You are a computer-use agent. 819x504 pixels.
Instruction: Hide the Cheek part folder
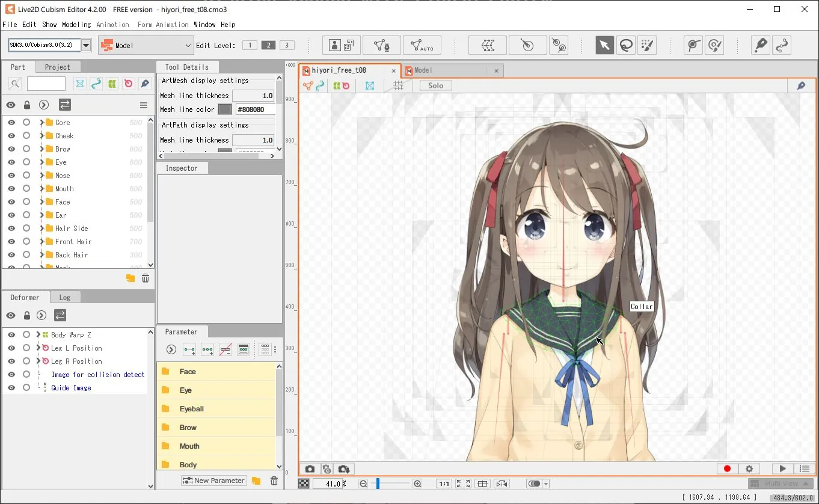pos(11,135)
